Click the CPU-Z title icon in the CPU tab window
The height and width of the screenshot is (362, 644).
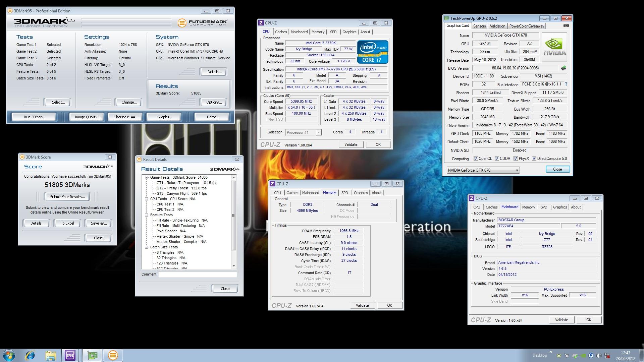(x=261, y=23)
